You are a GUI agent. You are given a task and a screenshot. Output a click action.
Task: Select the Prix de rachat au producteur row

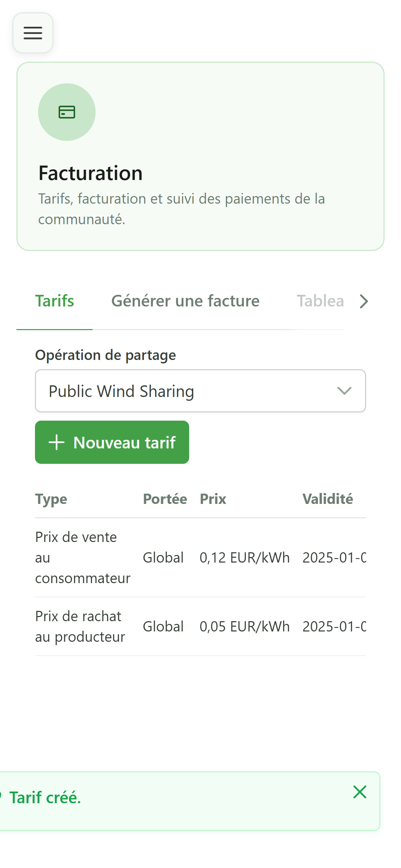200,627
